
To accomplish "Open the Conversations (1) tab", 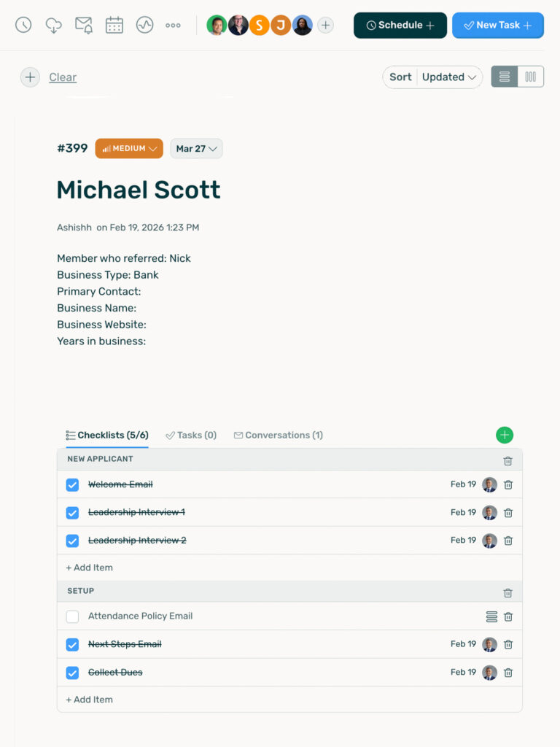I will (x=279, y=436).
